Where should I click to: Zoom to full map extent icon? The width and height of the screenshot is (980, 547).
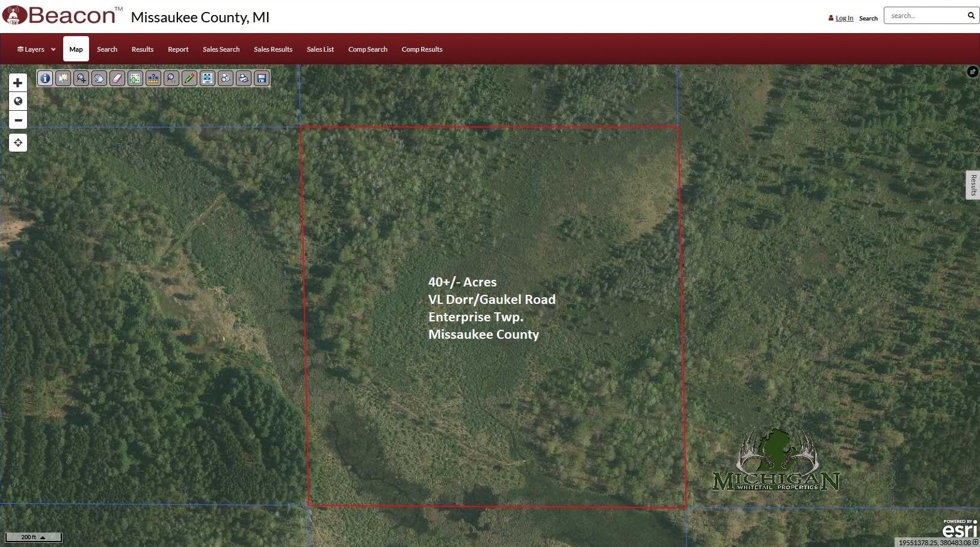tap(207, 78)
